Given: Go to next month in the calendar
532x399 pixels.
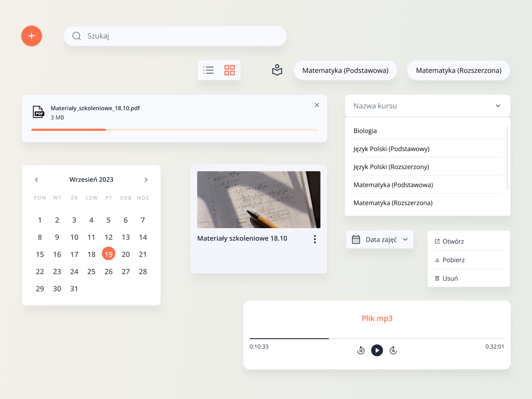Looking at the screenshot, I should 146,180.
